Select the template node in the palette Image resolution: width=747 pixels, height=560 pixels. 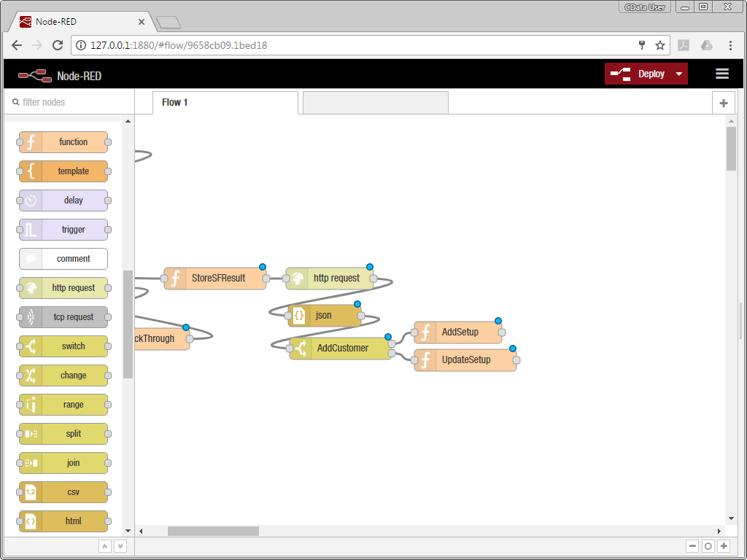tap(63, 171)
